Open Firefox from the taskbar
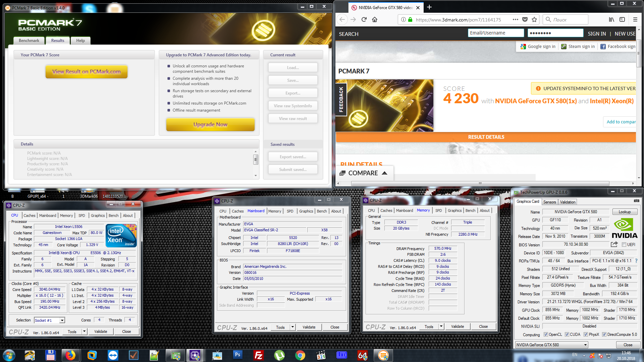 coord(70,355)
